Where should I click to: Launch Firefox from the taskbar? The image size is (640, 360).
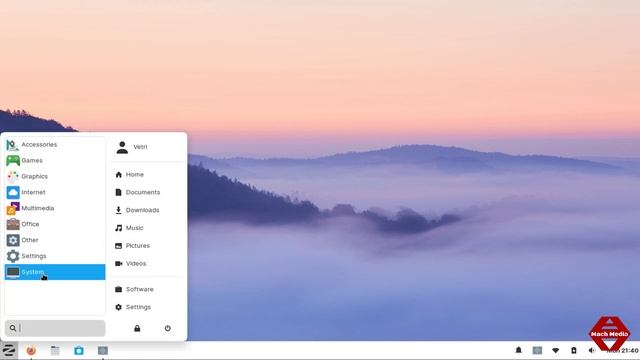pos(31,350)
